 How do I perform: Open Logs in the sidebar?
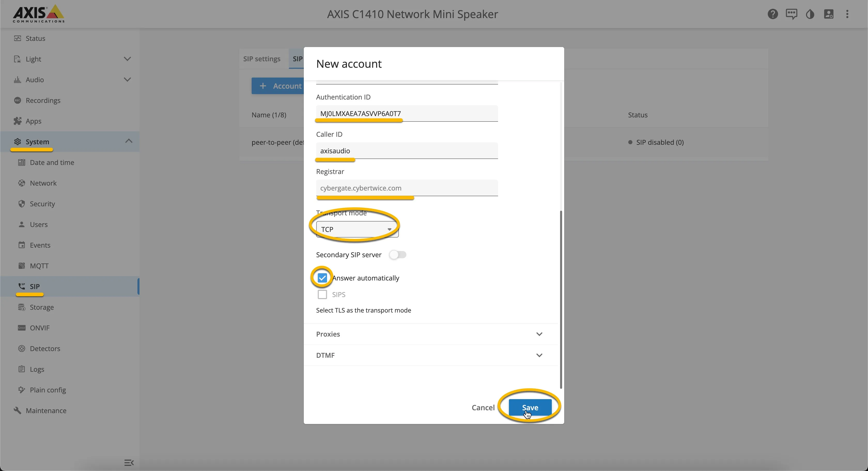tap(69, 369)
